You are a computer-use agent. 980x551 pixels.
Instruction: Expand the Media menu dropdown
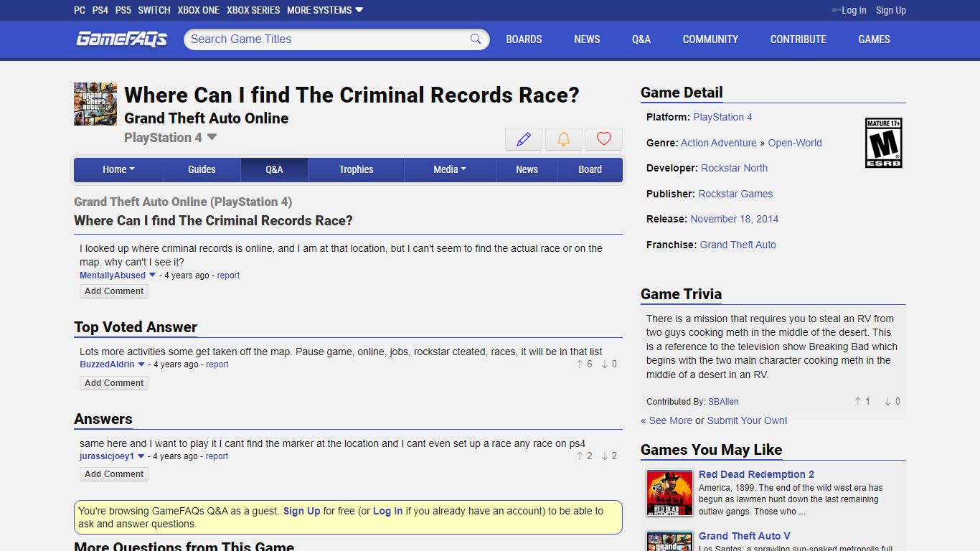[x=450, y=169]
